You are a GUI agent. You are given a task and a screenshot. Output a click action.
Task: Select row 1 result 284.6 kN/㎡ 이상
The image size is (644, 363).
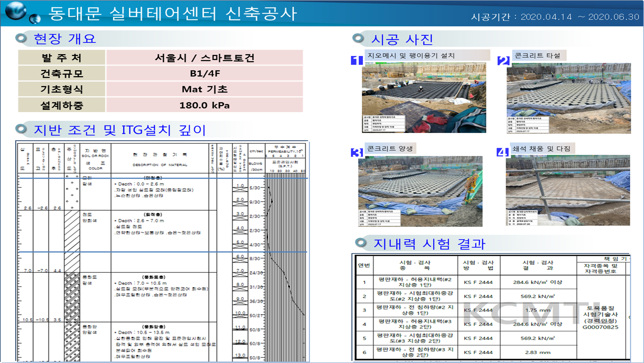click(538, 282)
